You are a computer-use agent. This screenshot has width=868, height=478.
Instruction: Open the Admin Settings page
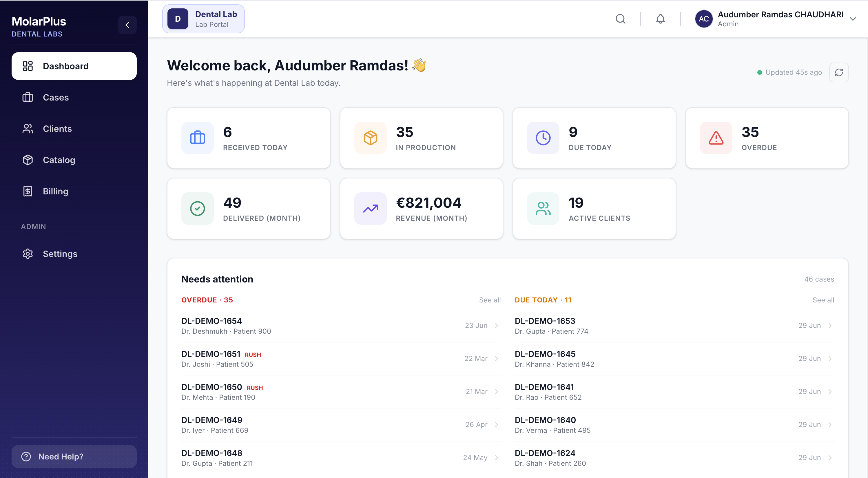[x=74, y=254]
